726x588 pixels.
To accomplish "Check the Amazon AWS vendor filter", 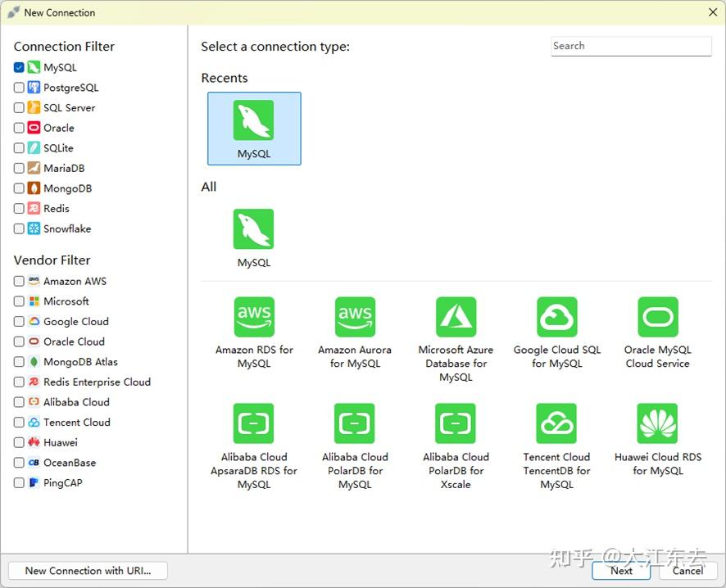I will (19, 281).
